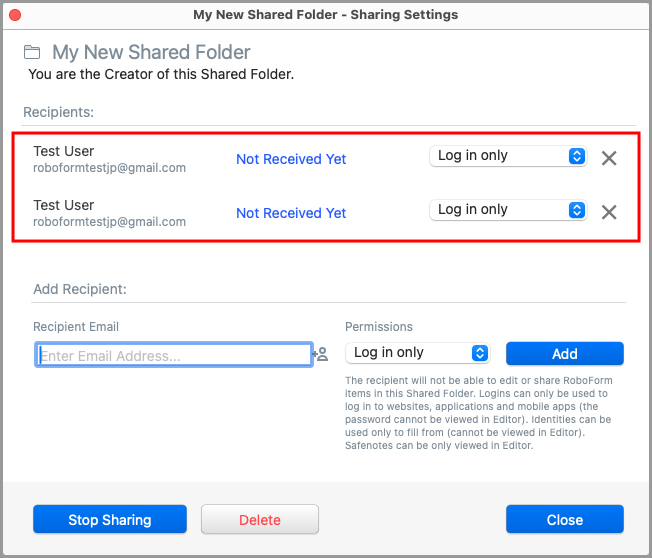Click the blue Close button

(x=565, y=519)
